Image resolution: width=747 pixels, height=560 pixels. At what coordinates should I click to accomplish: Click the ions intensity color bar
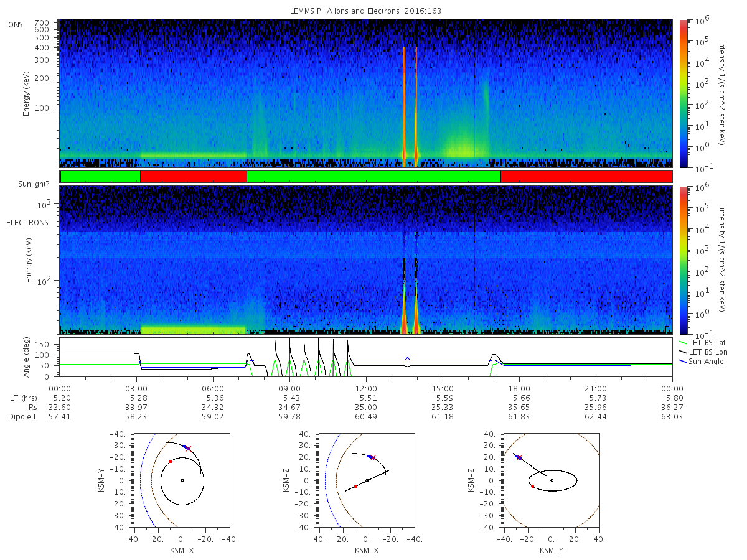point(683,93)
